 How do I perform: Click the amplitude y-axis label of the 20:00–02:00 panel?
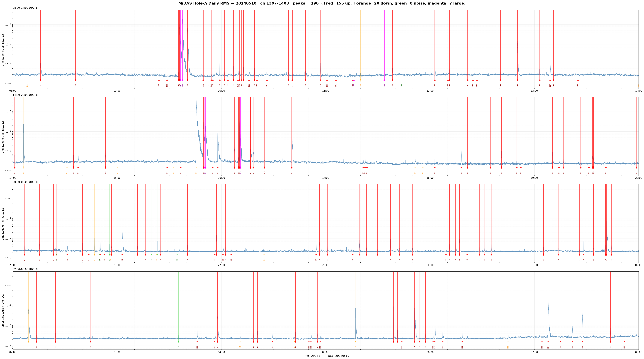point(3,223)
